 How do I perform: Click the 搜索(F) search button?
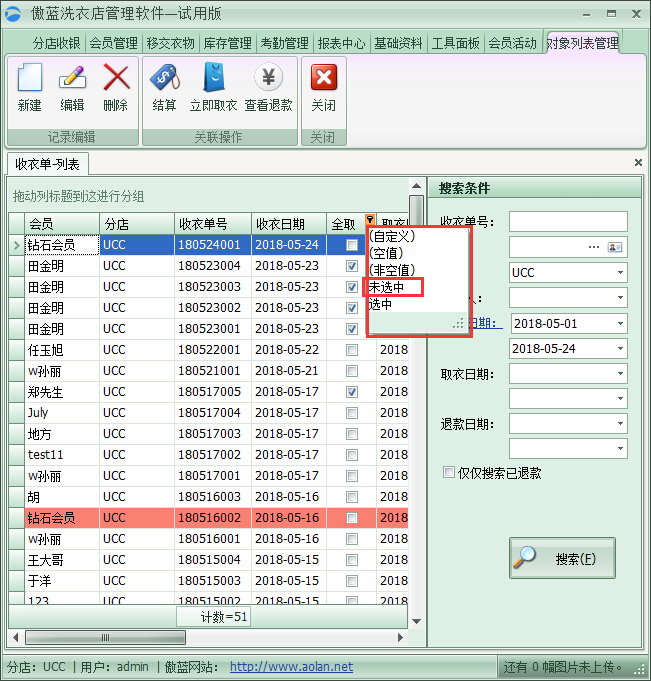click(562, 558)
